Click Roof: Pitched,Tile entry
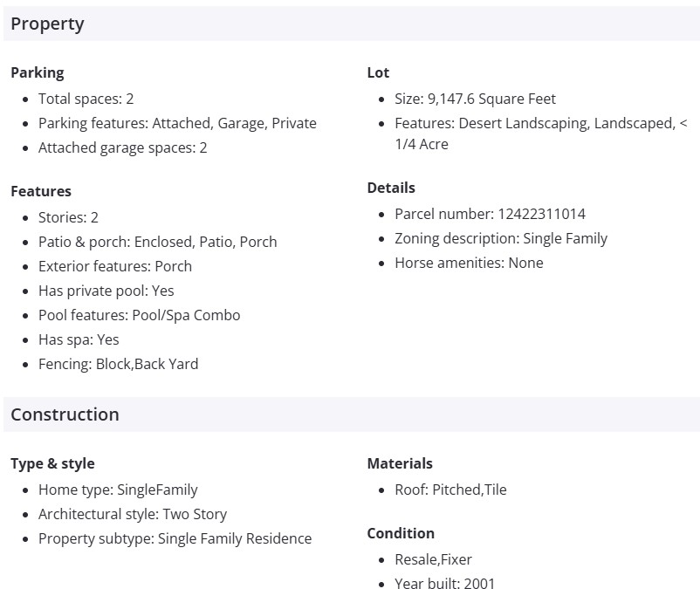Screen dimensions: 700x589 click(450, 490)
